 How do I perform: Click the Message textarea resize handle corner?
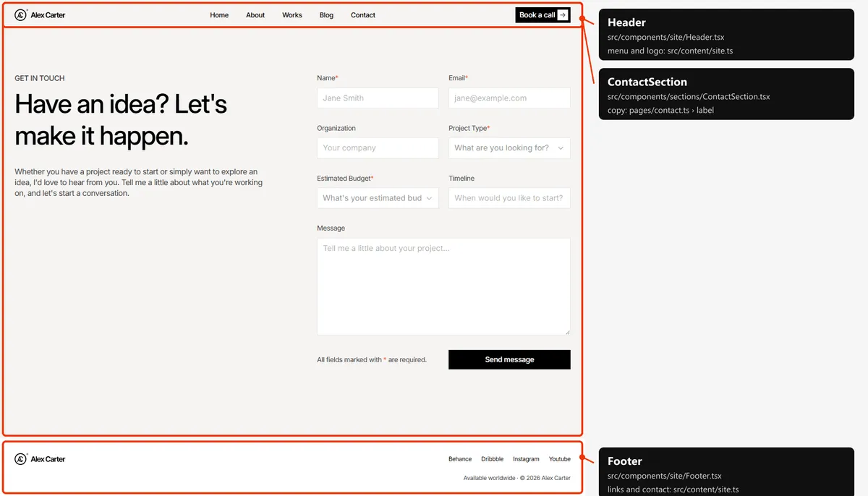click(x=567, y=332)
